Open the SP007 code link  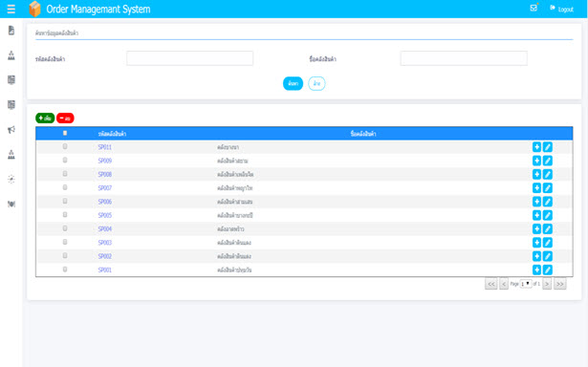pyautogui.click(x=104, y=188)
